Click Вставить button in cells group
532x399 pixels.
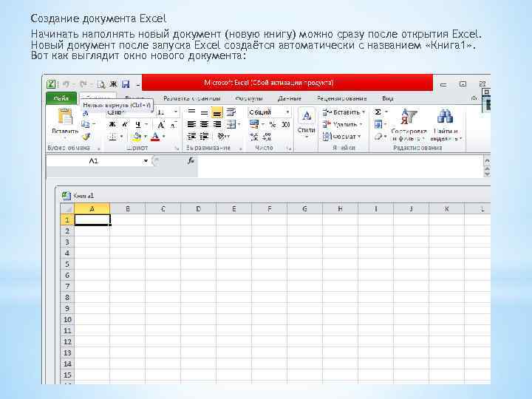(x=344, y=112)
